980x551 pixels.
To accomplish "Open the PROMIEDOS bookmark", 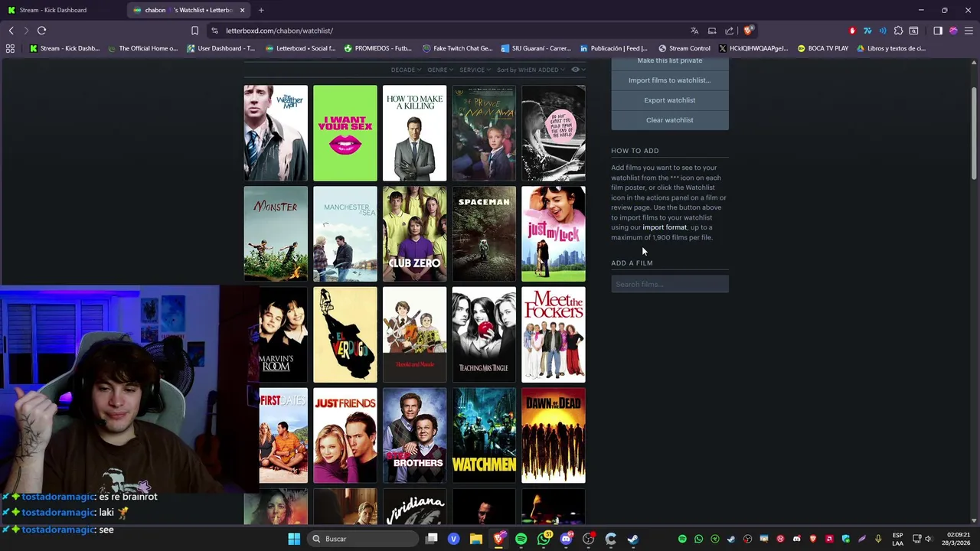I will pyautogui.click(x=377, y=48).
